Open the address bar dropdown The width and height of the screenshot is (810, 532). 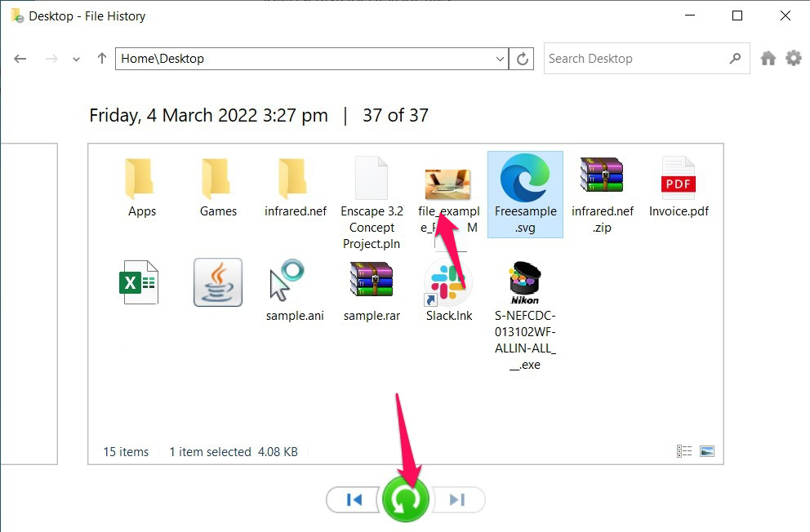[x=500, y=58]
